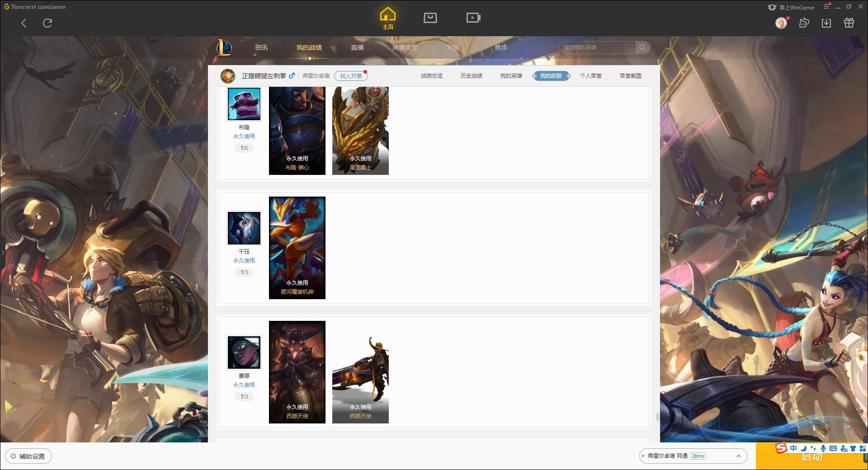Go back with the left arrow

[24, 23]
